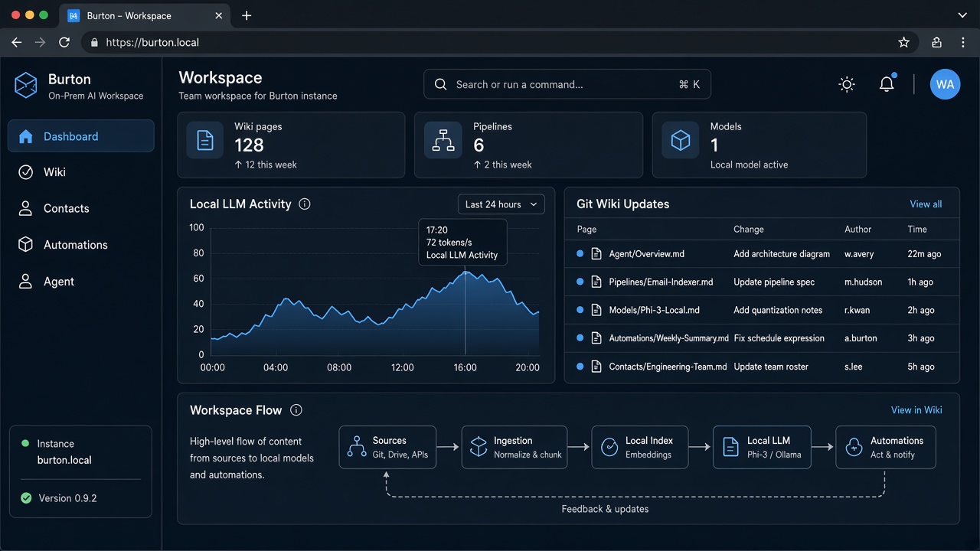Toggle the light/dark theme sun icon
This screenshot has height=551, width=980.
tap(847, 84)
